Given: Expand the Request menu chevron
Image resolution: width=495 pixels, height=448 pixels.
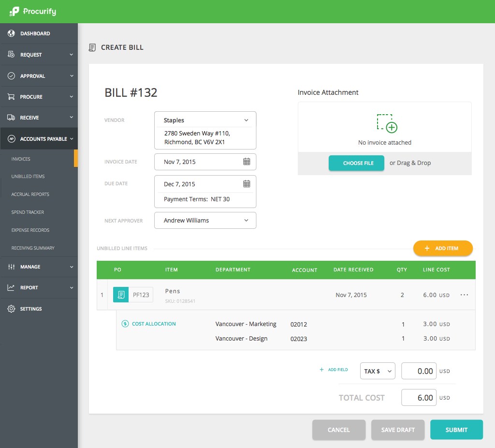Looking at the screenshot, I should pyautogui.click(x=72, y=54).
